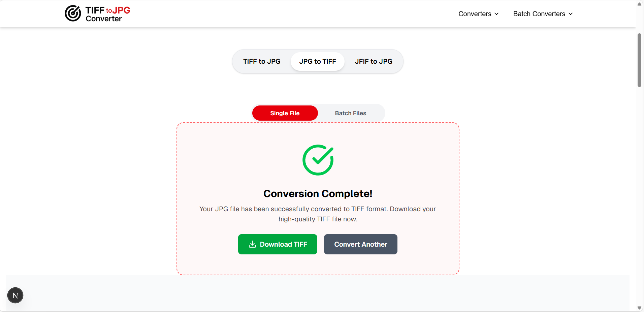The height and width of the screenshot is (312, 644).
Task: Enable JPG to TIFF conversion mode
Action: tap(317, 61)
